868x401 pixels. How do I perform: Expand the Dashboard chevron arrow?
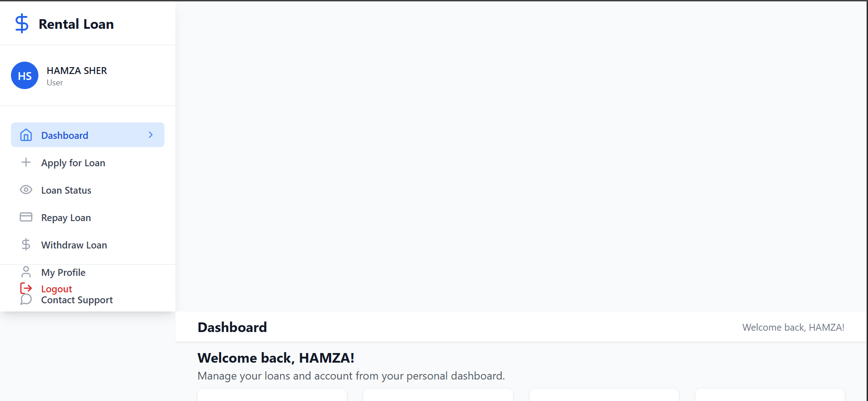[151, 135]
